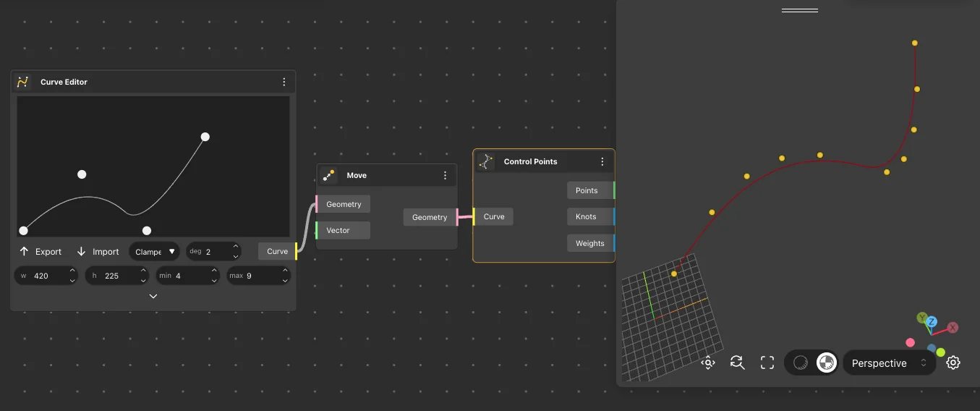Click the Curve Editor node icon
This screenshot has width=980, height=411.
(x=23, y=82)
